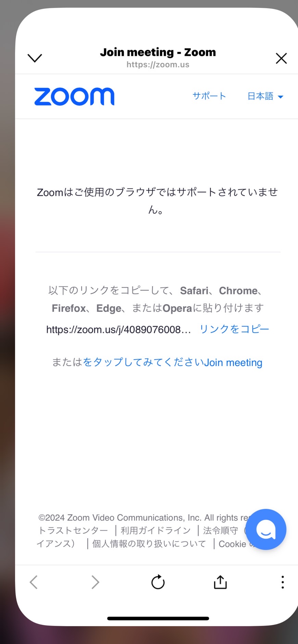Image resolution: width=298 pixels, height=644 pixels.
Task: Go forward with the right arrow
Action: [x=95, y=582]
